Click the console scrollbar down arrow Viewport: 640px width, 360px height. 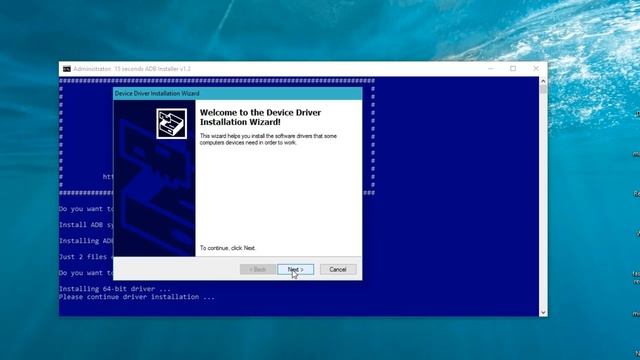[543, 312]
